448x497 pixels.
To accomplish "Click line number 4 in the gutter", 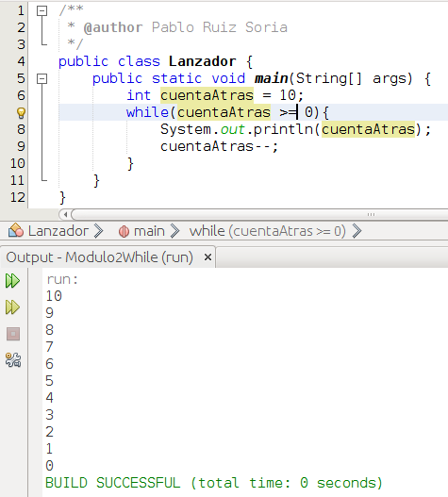I will click(21, 61).
